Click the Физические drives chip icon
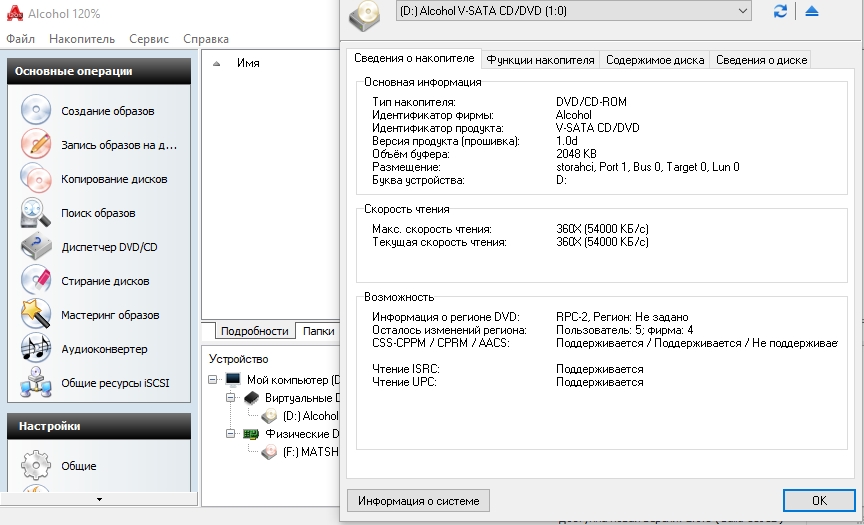This screenshot has height=525, width=864. point(251,434)
